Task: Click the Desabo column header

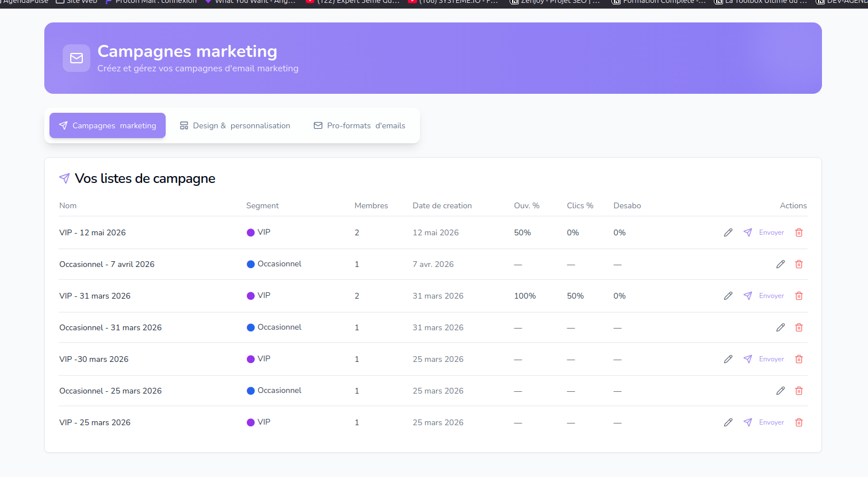Action: (627, 205)
